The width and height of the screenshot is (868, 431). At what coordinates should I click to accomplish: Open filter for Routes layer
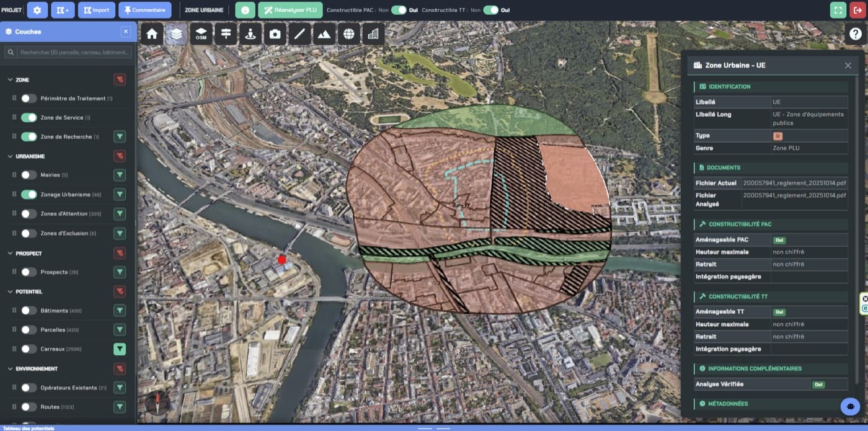(120, 407)
